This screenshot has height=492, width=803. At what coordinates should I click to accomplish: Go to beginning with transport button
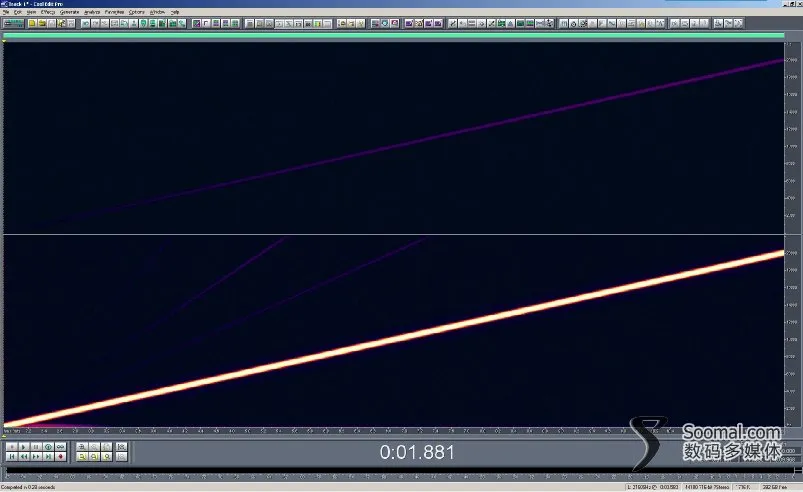click(12, 457)
